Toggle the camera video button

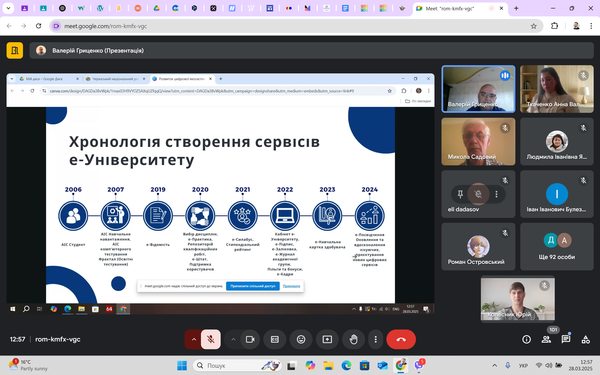tap(250, 339)
